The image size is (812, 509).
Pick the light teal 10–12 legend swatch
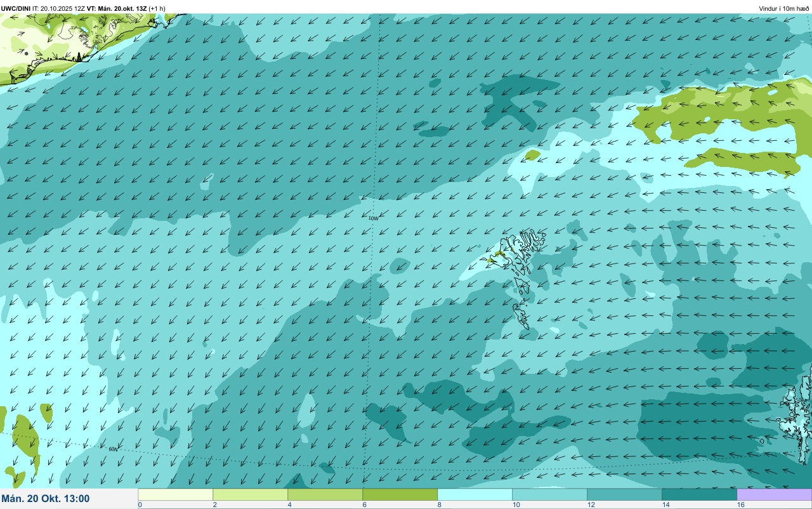click(550, 494)
